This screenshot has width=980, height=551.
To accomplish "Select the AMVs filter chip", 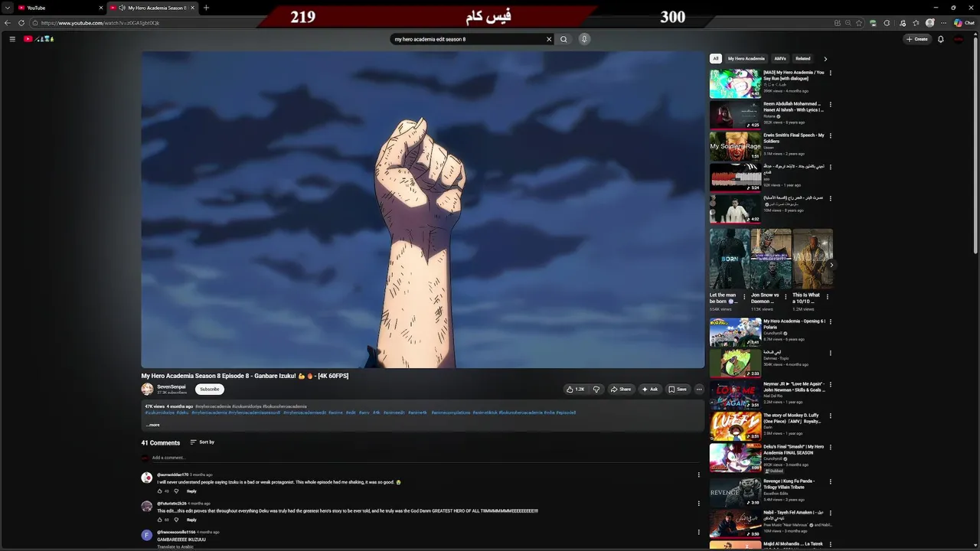I will (x=780, y=58).
